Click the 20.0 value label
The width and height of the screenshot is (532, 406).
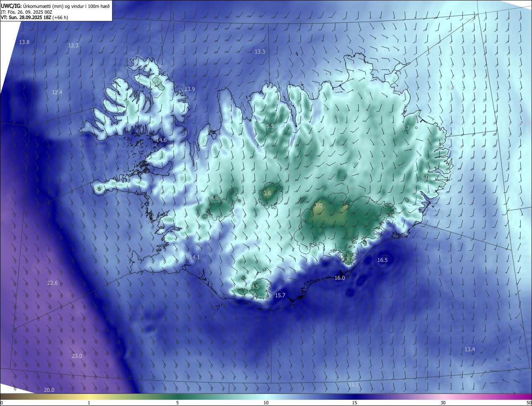(49, 390)
